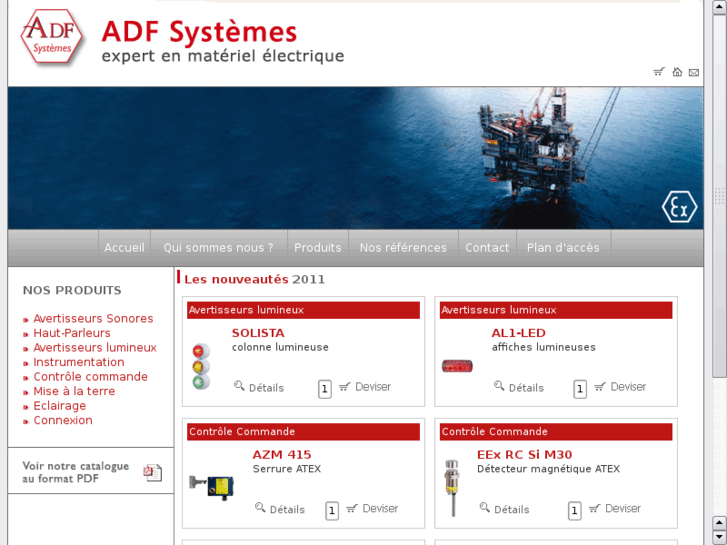Open the AZM 415 product title
The image size is (727, 545).
coord(282,455)
